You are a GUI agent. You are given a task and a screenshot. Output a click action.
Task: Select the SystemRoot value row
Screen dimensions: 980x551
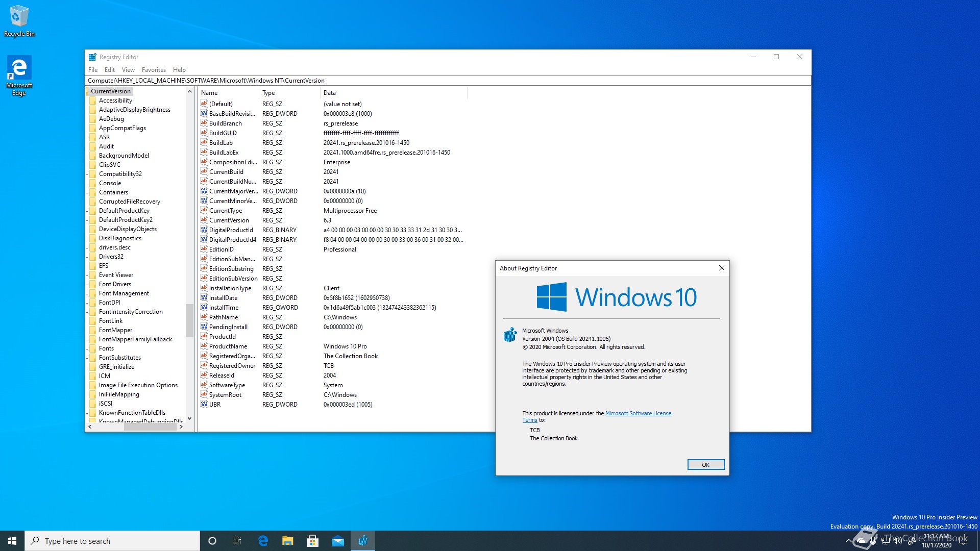(332, 394)
